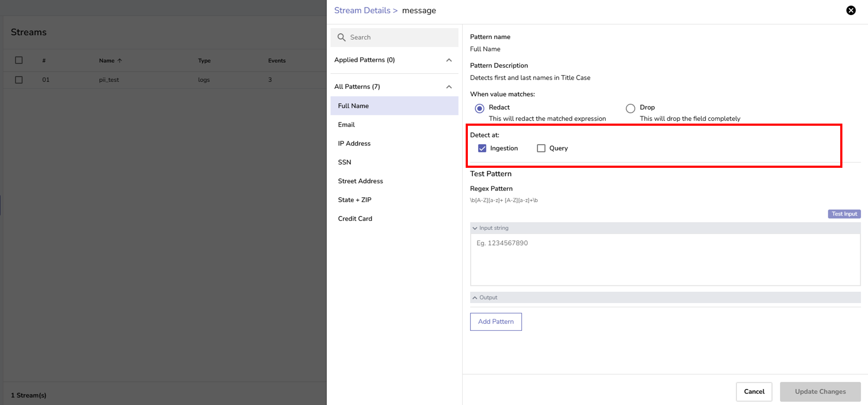This screenshot has width=868, height=405.
Task: Focus the input string text area
Action: pos(665,259)
